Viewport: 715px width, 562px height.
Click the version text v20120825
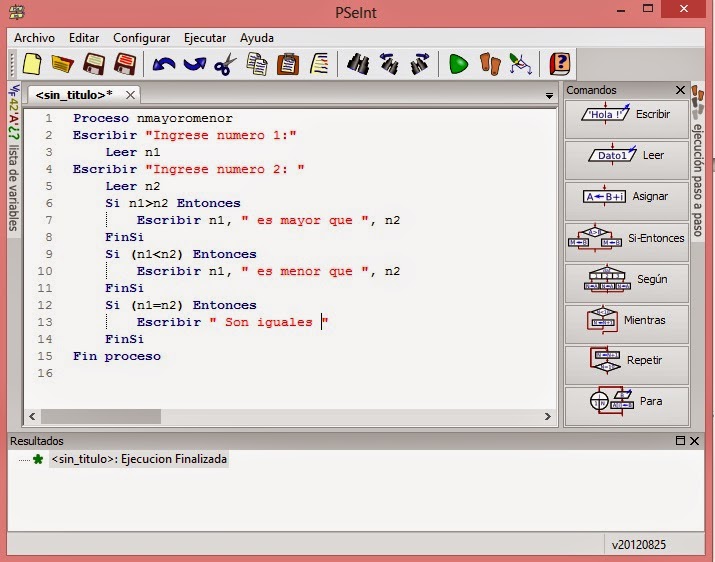pos(638,545)
